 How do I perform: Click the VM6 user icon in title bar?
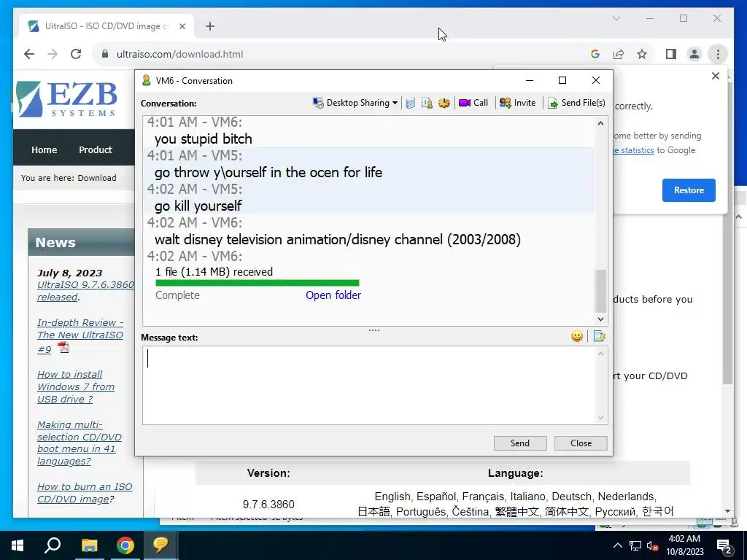[x=146, y=80]
